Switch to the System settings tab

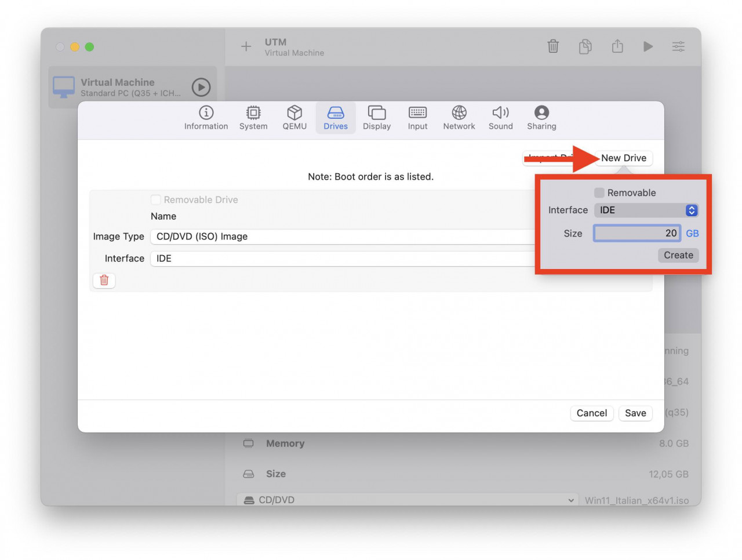tap(253, 118)
